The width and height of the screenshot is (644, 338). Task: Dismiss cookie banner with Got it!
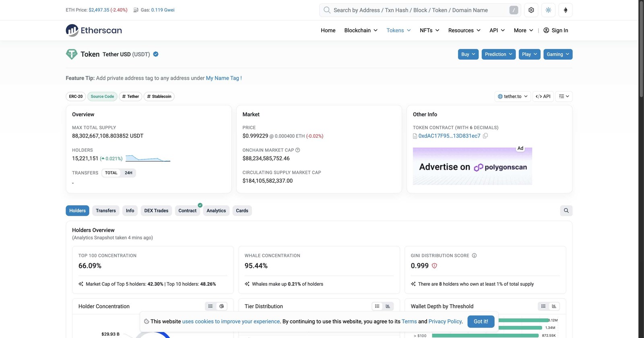(481, 322)
